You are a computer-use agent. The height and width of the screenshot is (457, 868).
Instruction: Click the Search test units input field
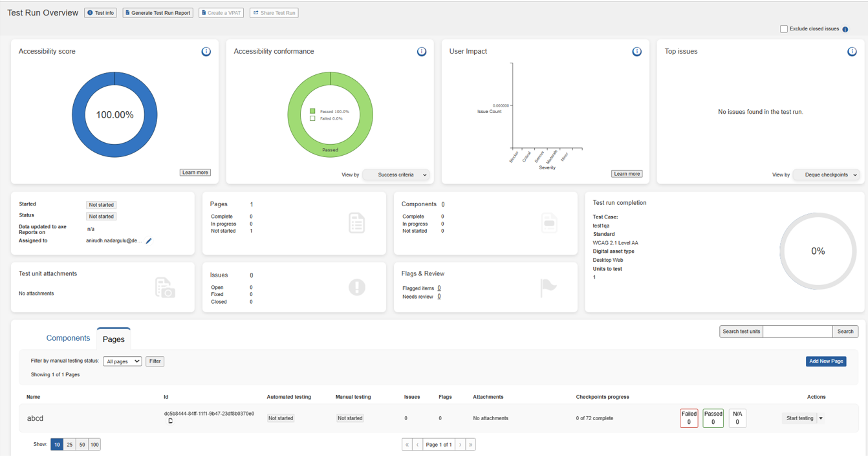click(x=797, y=332)
